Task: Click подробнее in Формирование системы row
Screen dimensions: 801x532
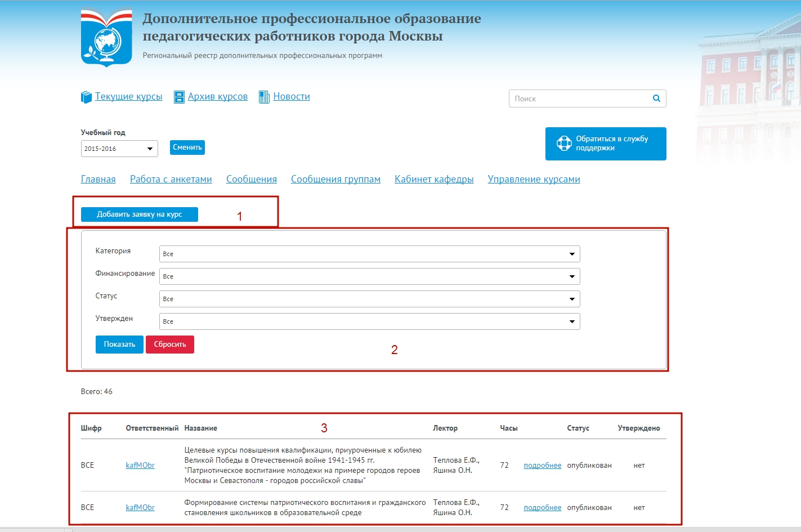Action: point(543,508)
